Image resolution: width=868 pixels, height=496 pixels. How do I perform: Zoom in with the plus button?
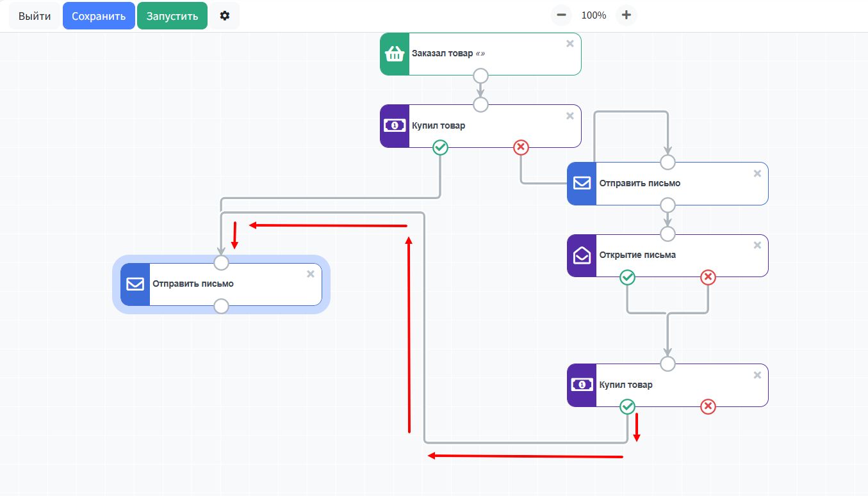626,15
